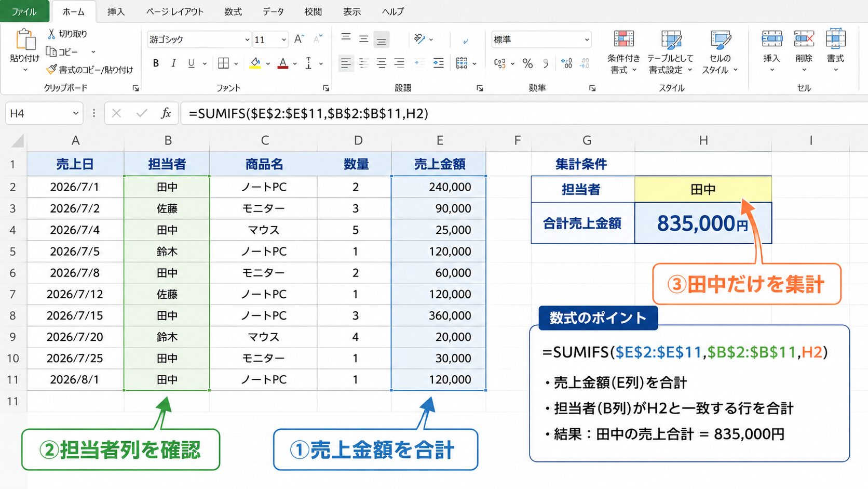Click the phonetic guide (ふりがな) icon
868x489 pixels.
coord(308,63)
